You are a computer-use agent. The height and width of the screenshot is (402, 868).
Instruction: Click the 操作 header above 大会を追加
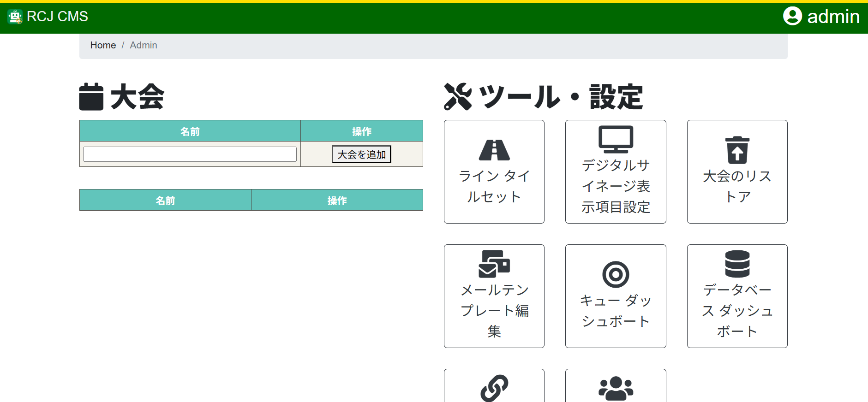pyautogui.click(x=362, y=131)
